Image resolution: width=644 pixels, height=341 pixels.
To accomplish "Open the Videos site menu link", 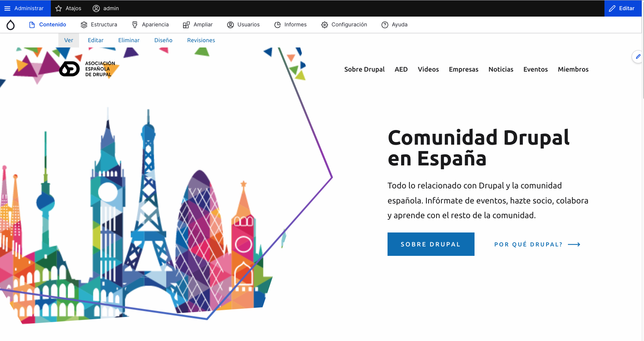I will pos(428,69).
